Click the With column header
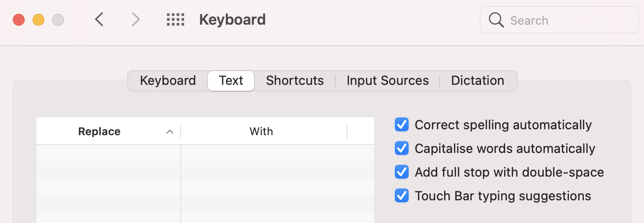Image resolution: width=644 pixels, height=223 pixels. [x=261, y=132]
